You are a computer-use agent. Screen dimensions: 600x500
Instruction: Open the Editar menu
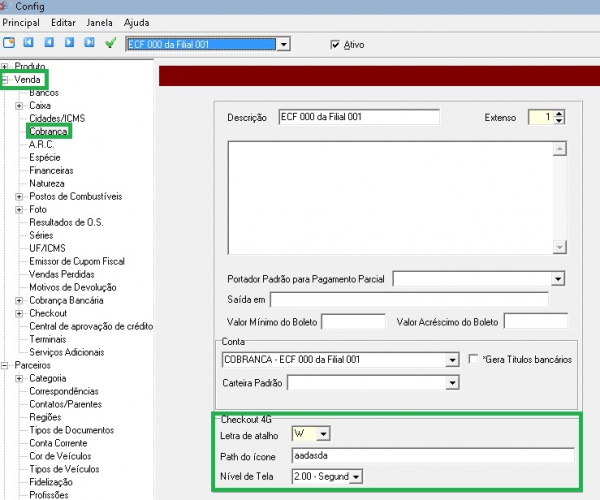point(63,22)
